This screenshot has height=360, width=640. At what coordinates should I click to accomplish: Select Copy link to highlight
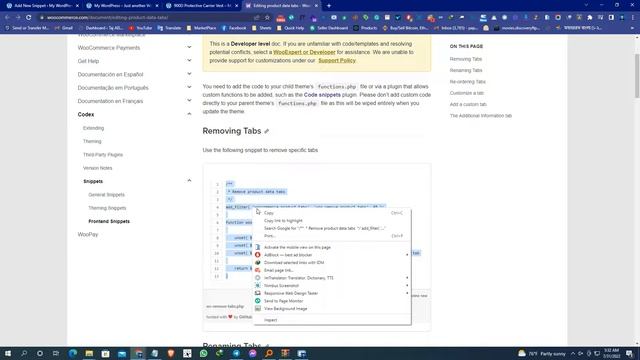click(332, 220)
